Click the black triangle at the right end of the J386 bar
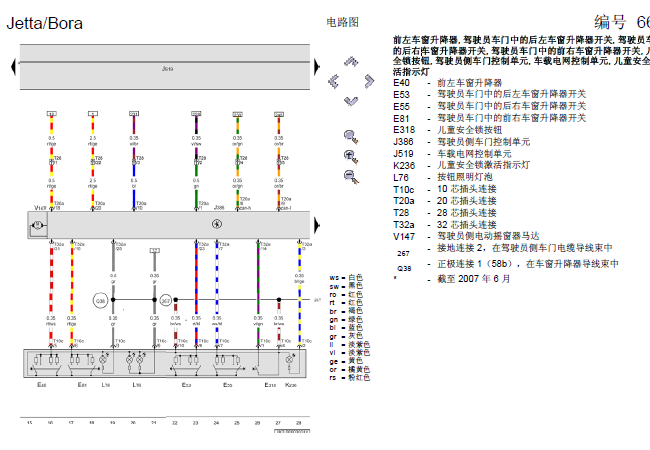The height and width of the screenshot is (450, 650). pos(317,225)
